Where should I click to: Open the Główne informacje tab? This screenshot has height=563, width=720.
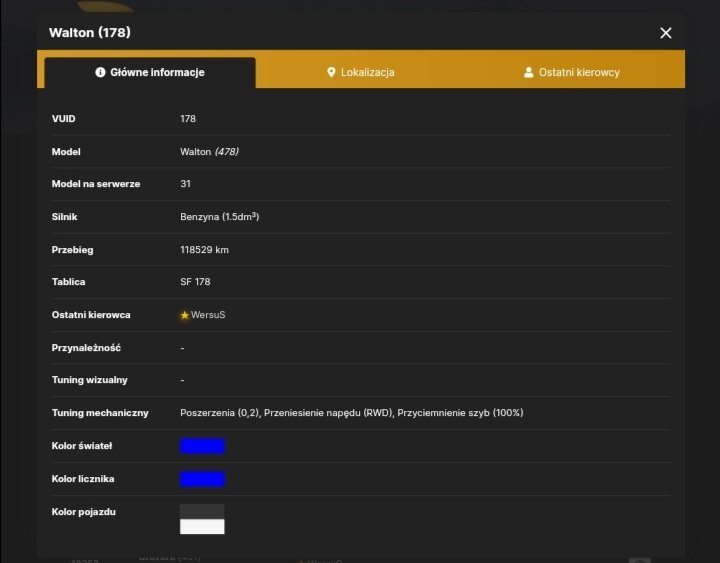coord(150,72)
